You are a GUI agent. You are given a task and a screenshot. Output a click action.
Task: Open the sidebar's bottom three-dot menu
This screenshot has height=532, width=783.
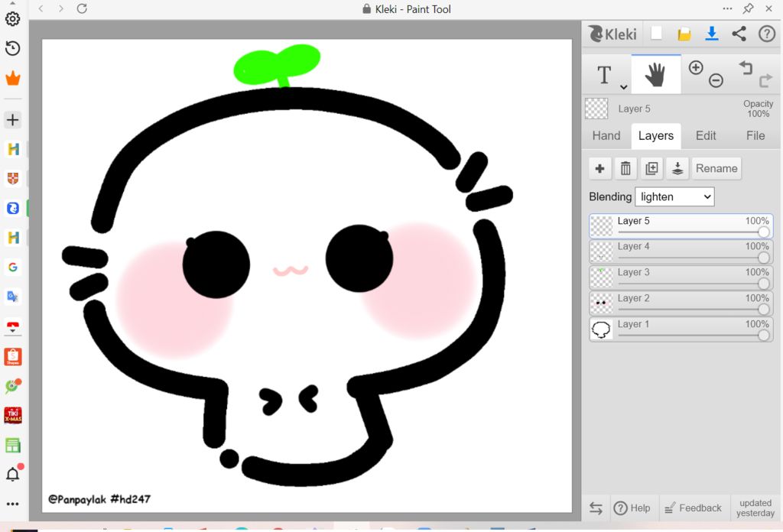[x=12, y=504]
